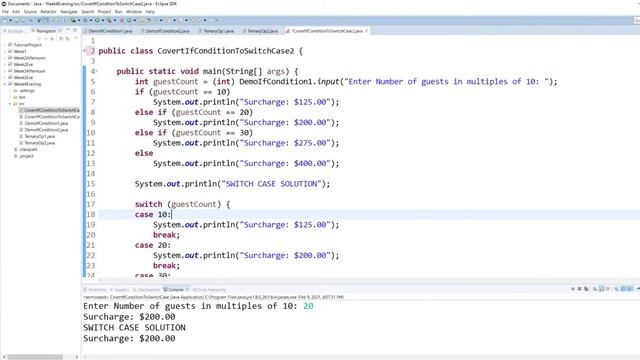Close the CovertIfConditionToSwitchCase2.java editor tab
The width and height of the screenshot is (640, 360).
point(367,31)
